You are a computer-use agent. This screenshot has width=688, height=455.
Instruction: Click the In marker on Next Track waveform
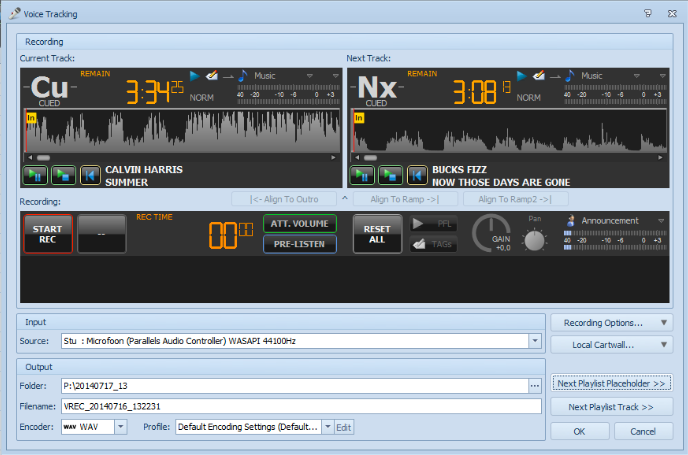click(359, 118)
